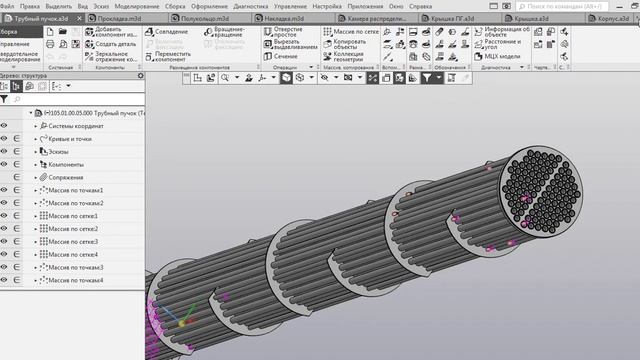This screenshot has height=360, width=640.
Task: Expand Массив по сетке:4 node
Action: pos(36,255)
